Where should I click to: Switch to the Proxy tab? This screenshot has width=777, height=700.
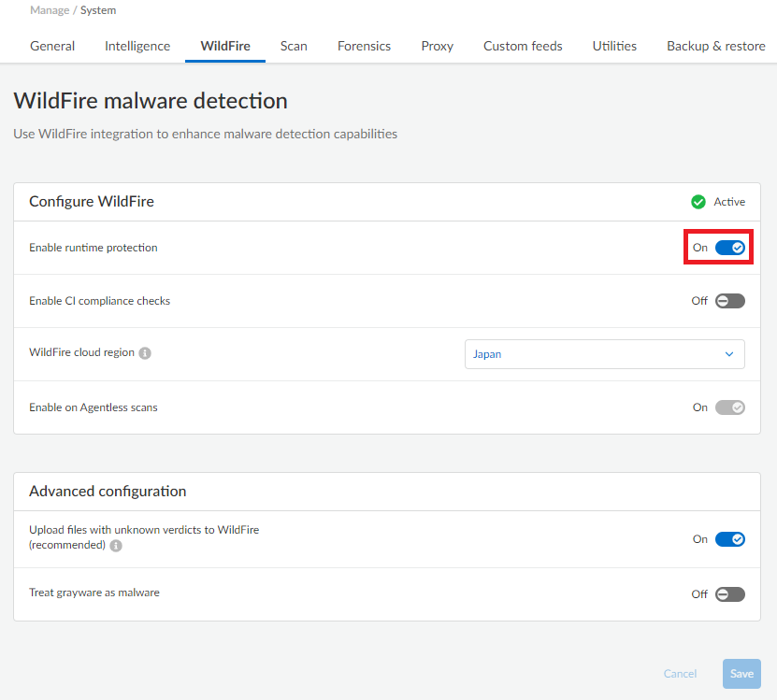coord(437,46)
